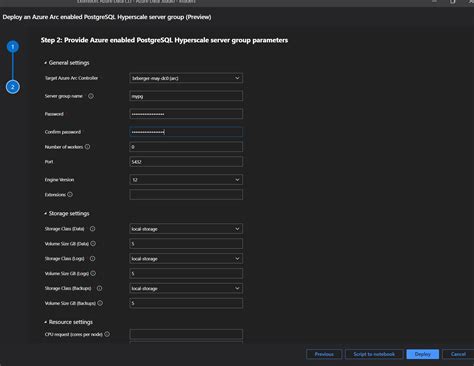
Task: Click the Script to notebook button
Action: 374,354
